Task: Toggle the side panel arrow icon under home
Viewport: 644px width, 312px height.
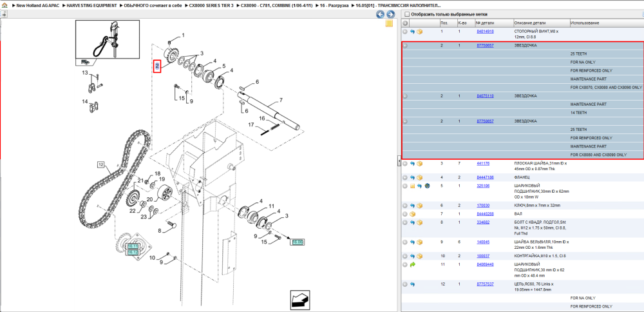Action: pyautogui.click(x=4, y=14)
